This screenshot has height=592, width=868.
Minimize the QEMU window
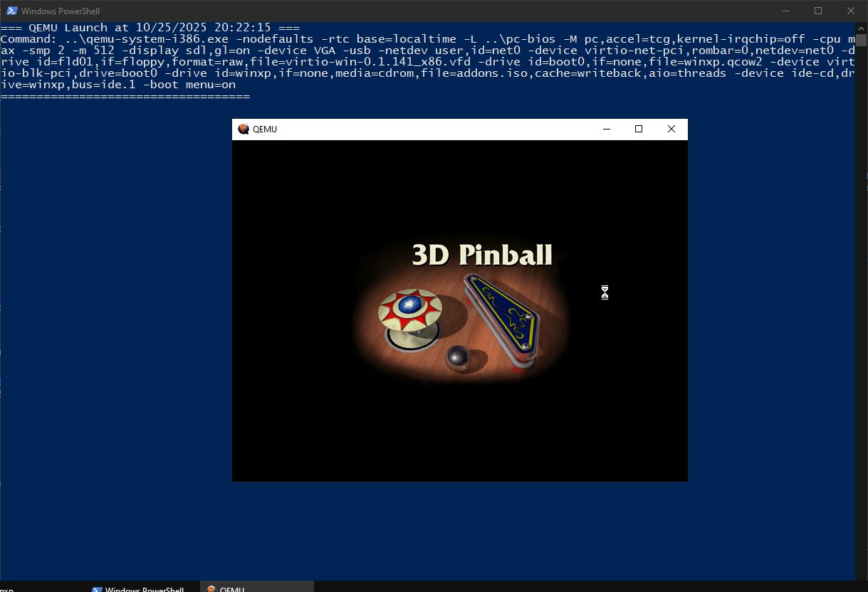(607, 129)
